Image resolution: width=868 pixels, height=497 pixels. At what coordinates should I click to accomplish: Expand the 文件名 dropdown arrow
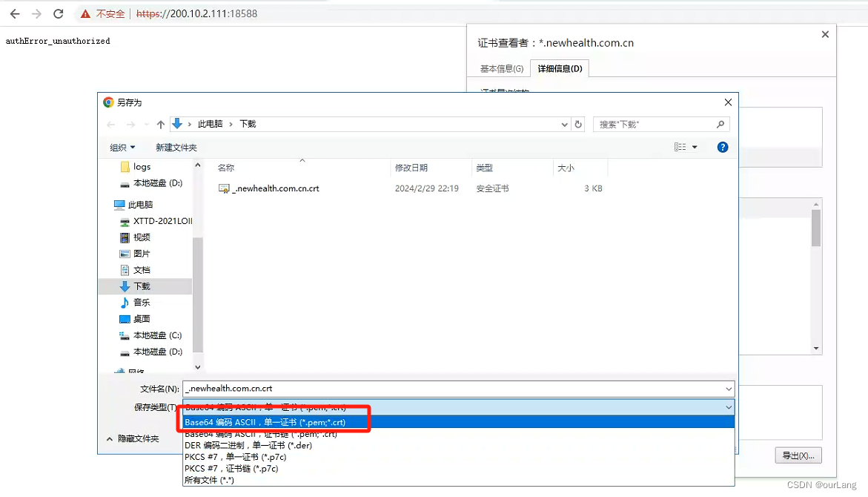[x=729, y=389]
